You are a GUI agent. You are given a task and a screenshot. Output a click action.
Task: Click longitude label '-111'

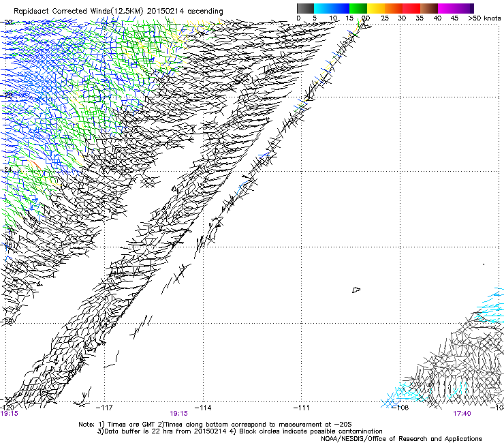point(302,408)
